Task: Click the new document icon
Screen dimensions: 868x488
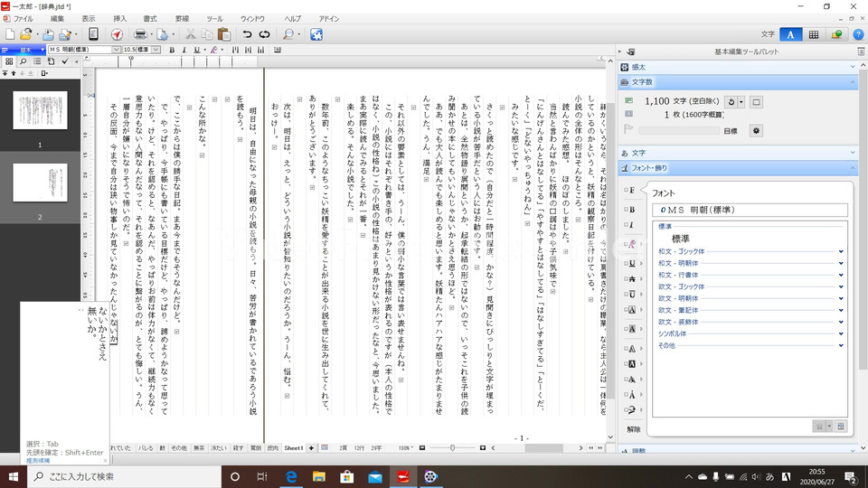Action: click(x=11, y=34)
